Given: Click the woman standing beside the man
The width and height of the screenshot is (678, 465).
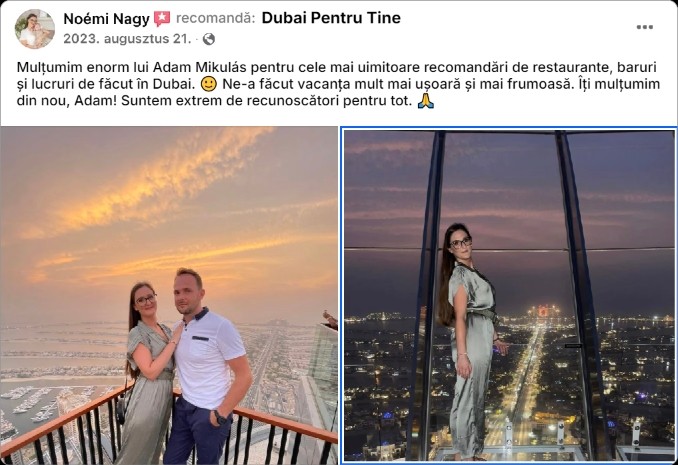Looking at the screenshot, I should tap(150, 373).
